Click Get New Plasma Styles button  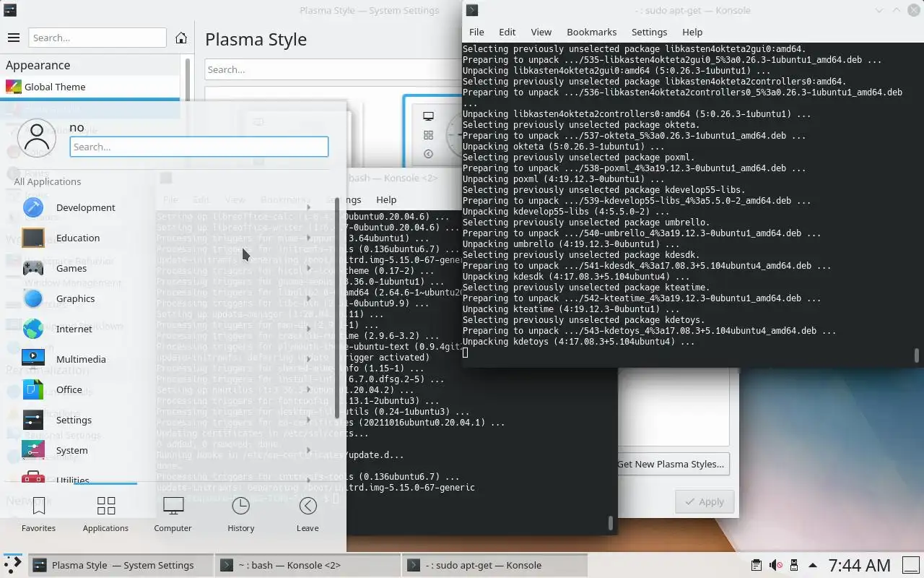[x=671, y=464]
